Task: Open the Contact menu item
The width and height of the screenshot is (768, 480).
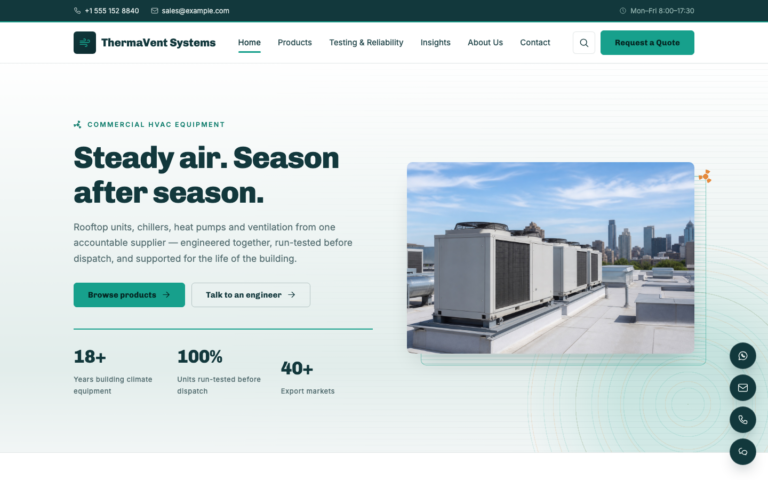Action: (535, 43)
